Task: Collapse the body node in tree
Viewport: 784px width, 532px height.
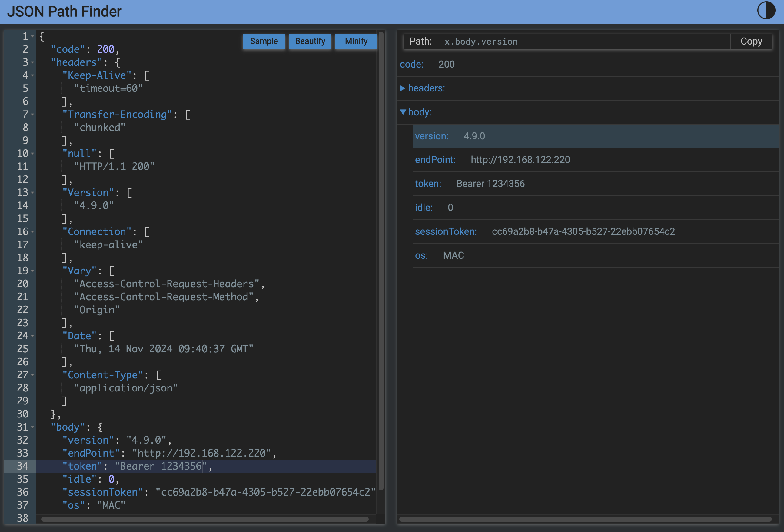Action: point(403,112)
